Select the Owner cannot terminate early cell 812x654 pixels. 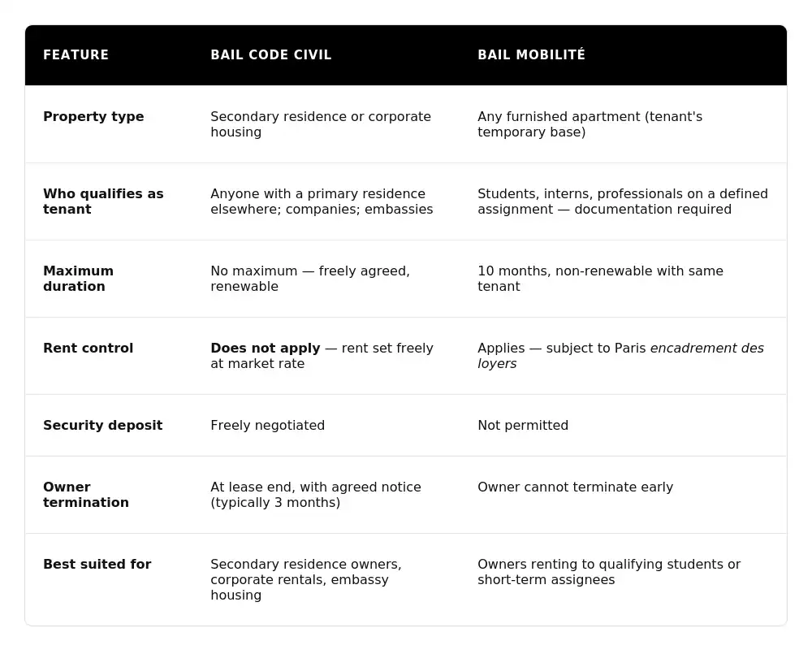(575, 487)
